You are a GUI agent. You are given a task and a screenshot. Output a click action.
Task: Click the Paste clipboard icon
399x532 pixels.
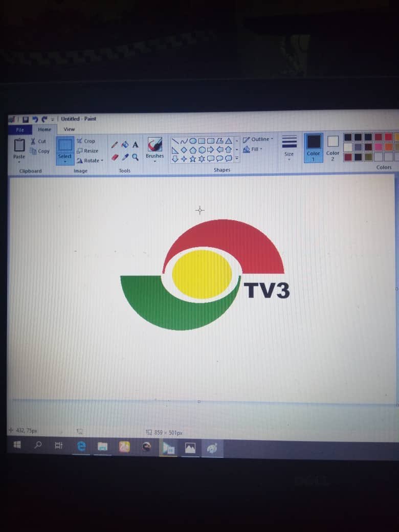click(19, 145)
